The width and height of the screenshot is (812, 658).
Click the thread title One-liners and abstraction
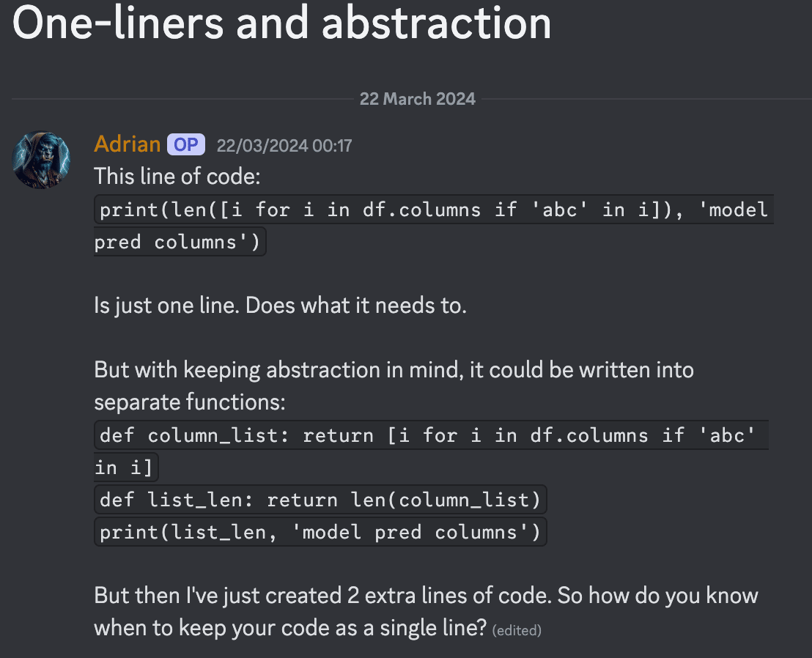tap(281, 23)
